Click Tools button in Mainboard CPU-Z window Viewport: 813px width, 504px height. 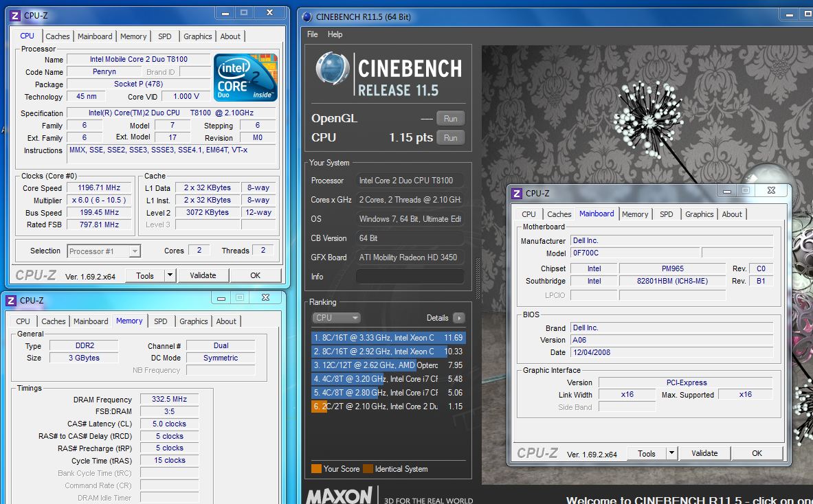click(647, 453)
